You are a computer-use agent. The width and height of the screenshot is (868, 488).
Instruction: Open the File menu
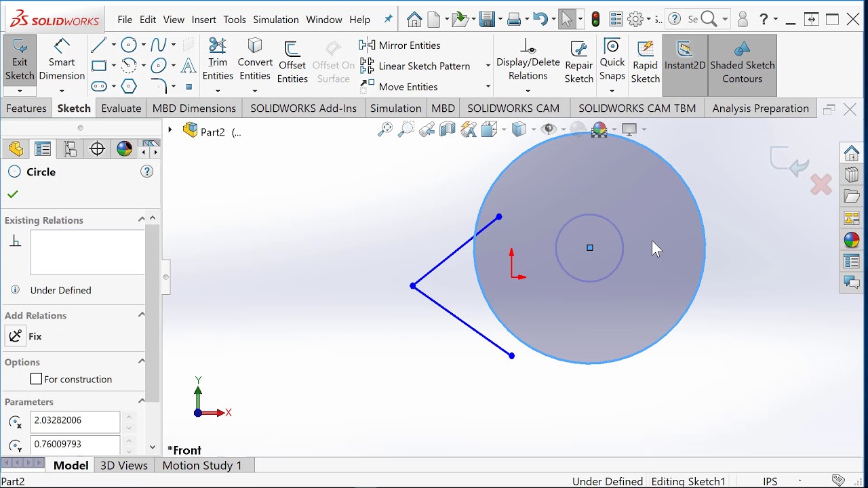125,20
